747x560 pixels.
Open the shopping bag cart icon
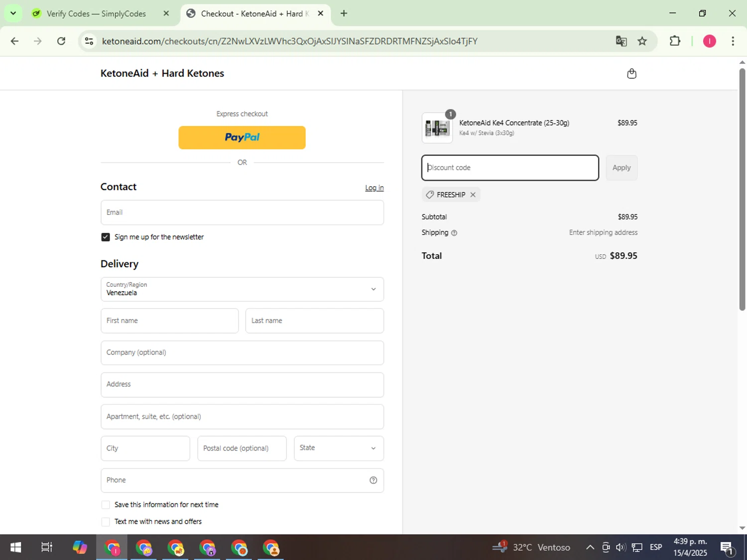tap(631, 74)
